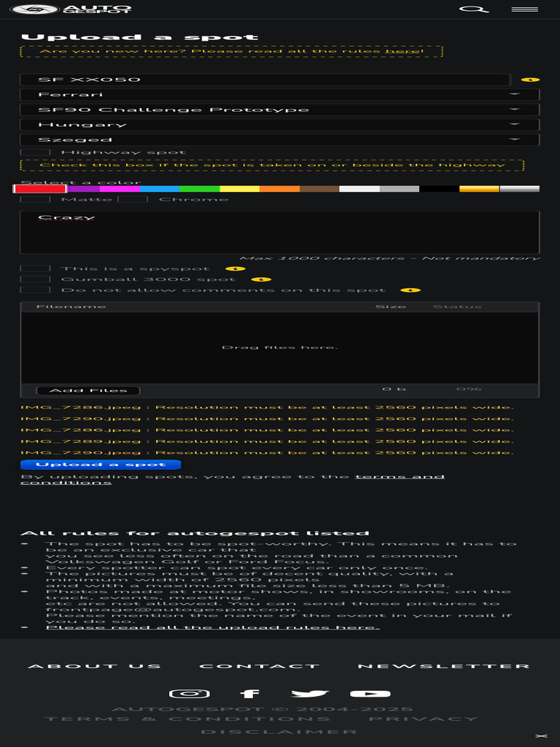The width and height of the screenshot is (560, 747).
Task: Open terms and conditions link below upload
Action: click(233, 479)
